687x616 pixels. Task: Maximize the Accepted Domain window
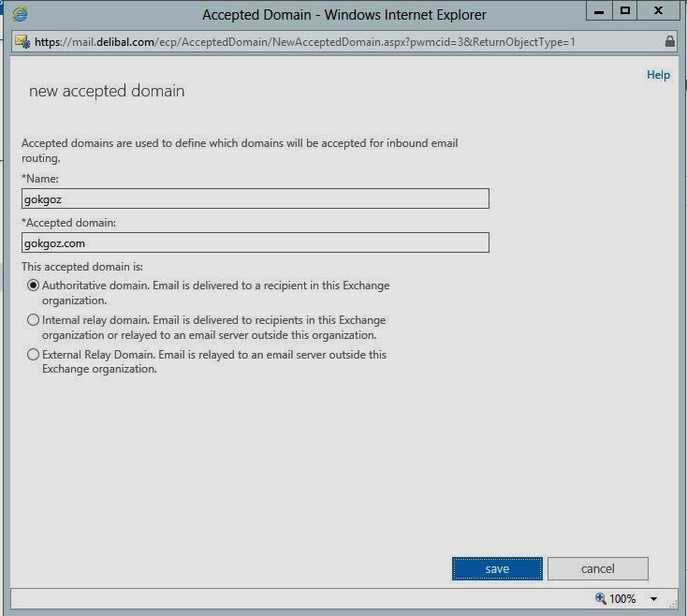click(625, 11)
